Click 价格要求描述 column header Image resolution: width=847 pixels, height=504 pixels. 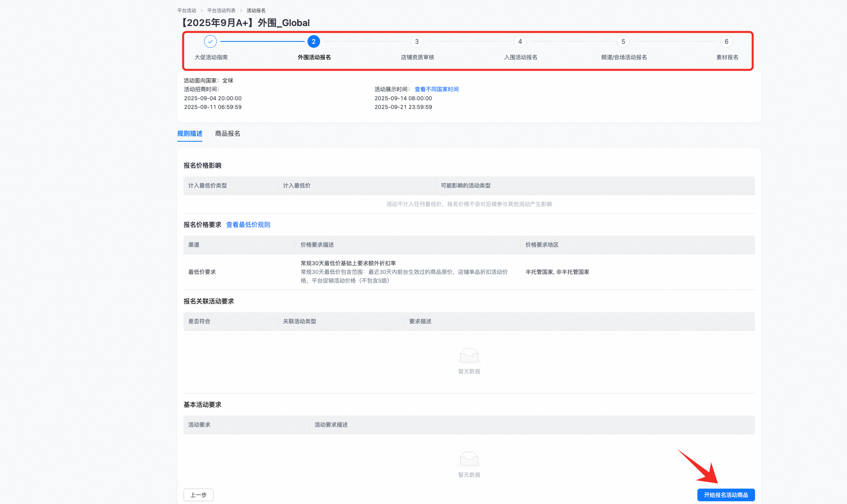[x=317, y=245]
